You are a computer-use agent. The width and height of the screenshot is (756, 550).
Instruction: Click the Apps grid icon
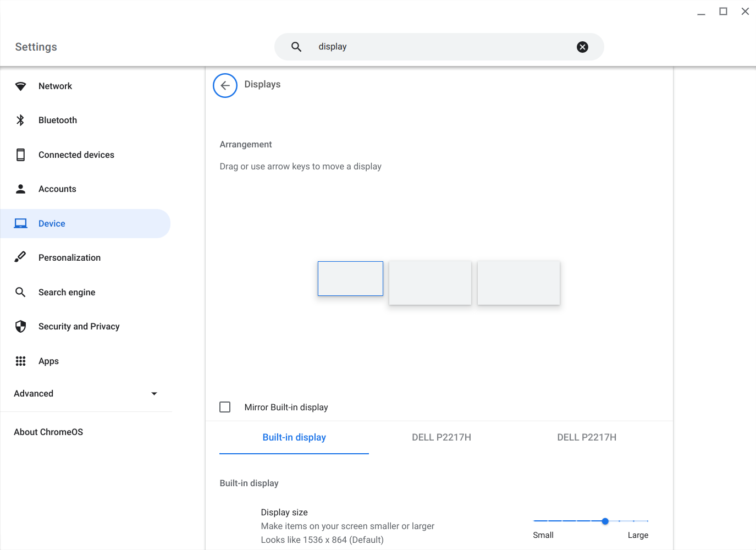pos(20,361)
